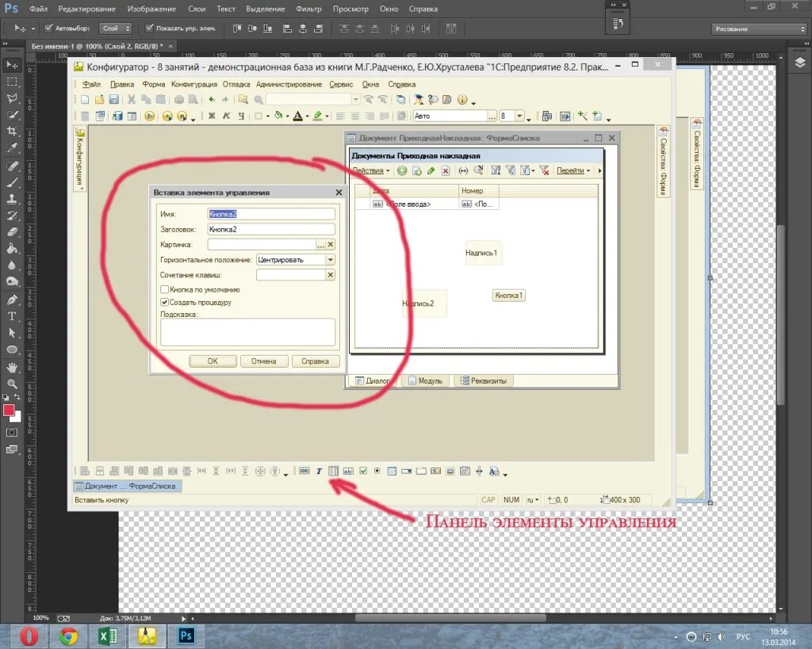Select the Zoom tool

tap(12, 384)
